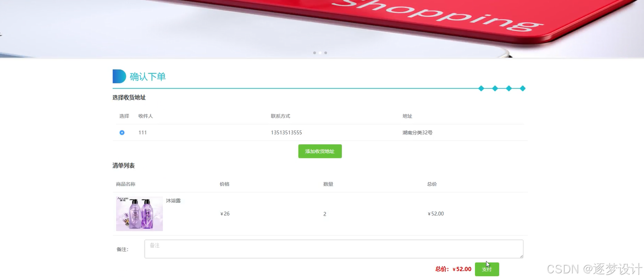
Task: Click the product name 沐浴露
Action: [x=173, y=201]
